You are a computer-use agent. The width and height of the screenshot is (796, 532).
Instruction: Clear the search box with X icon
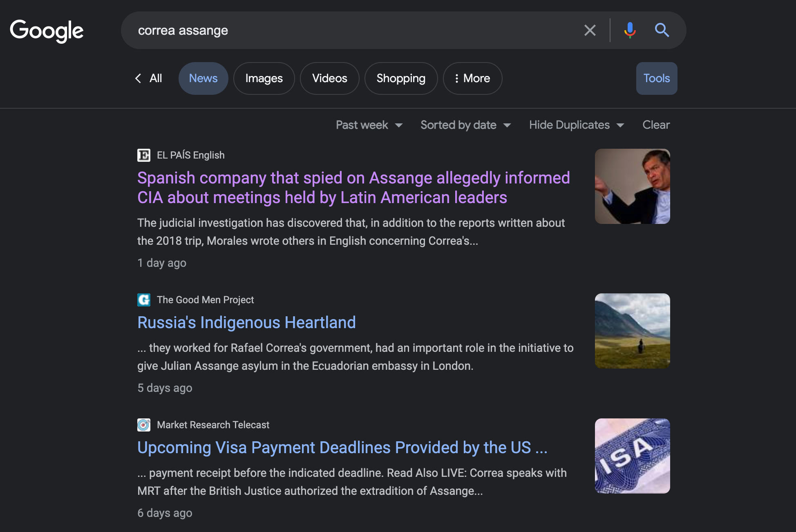click(590, 30)
